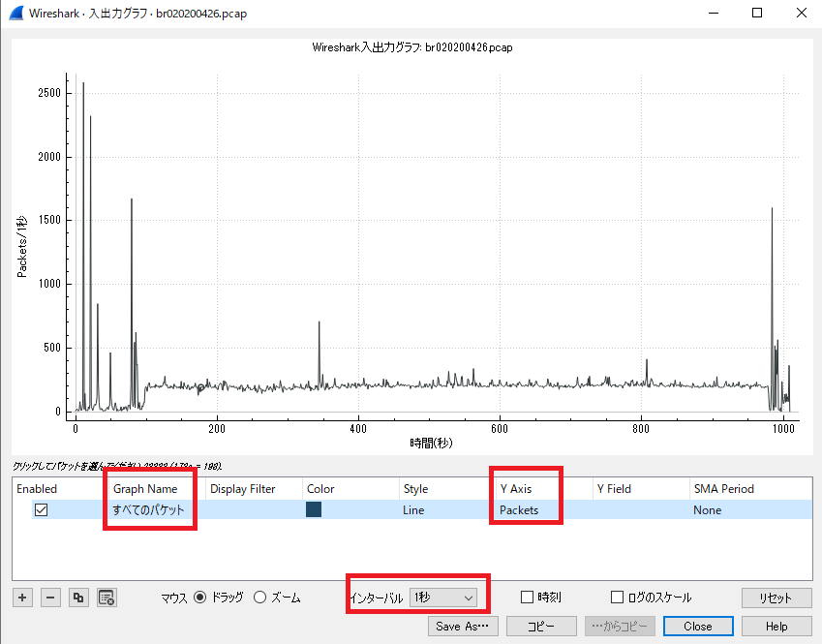Clear all graphs with the list icon
The width and height of the screenshot is (822, 644).
pos(107,598)
